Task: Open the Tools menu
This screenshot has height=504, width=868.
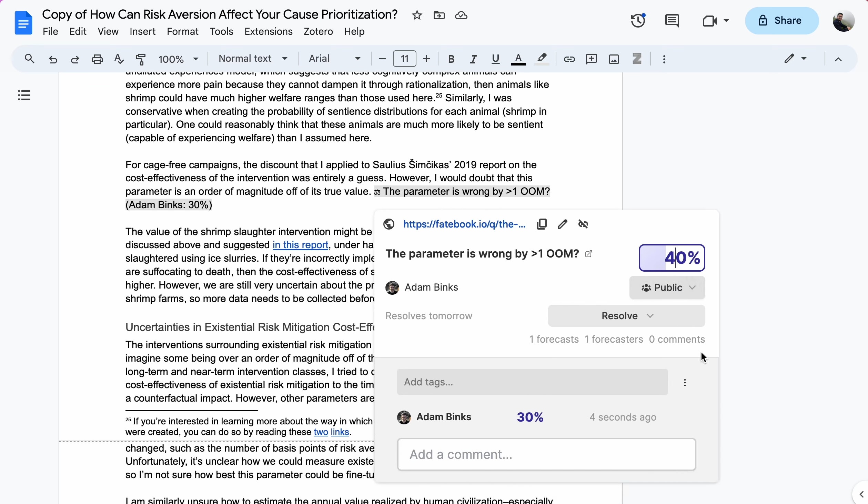Action: (x=222, y=31)
